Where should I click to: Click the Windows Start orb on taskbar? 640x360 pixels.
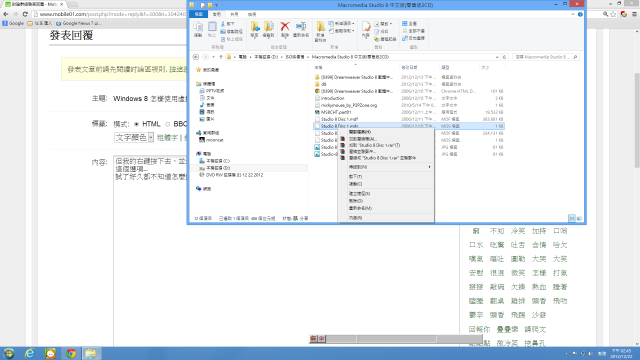click(x=9, y=353)
